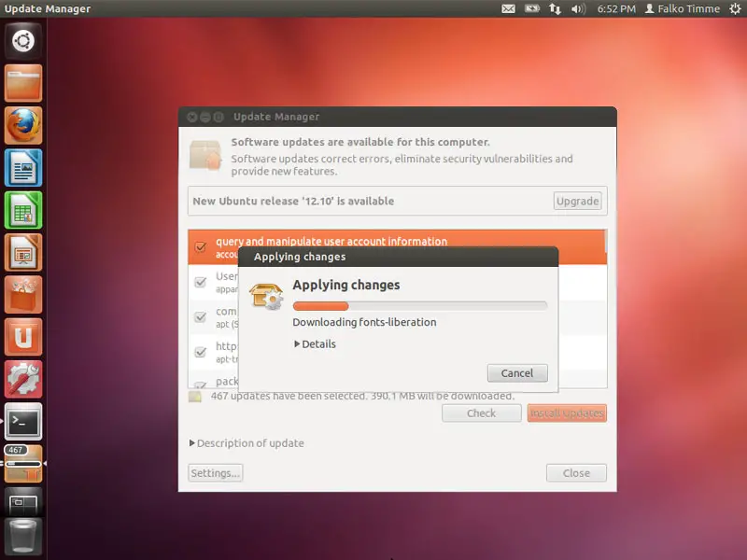Click 'New Ubuntu release 12.10 is available' text
The height and width of the screenshot is (560, 747).
(293, 201)
